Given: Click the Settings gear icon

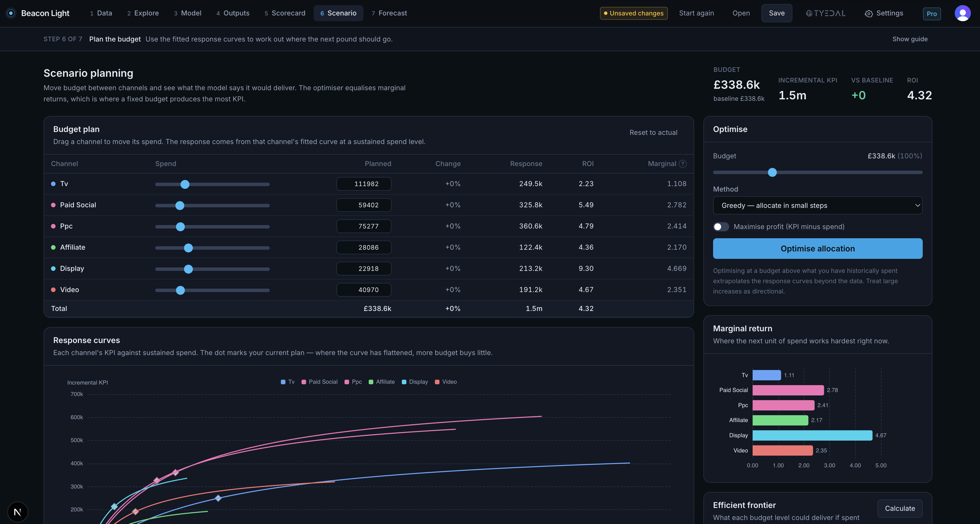Looking at the screenshot, I should [x=869, y=14].
